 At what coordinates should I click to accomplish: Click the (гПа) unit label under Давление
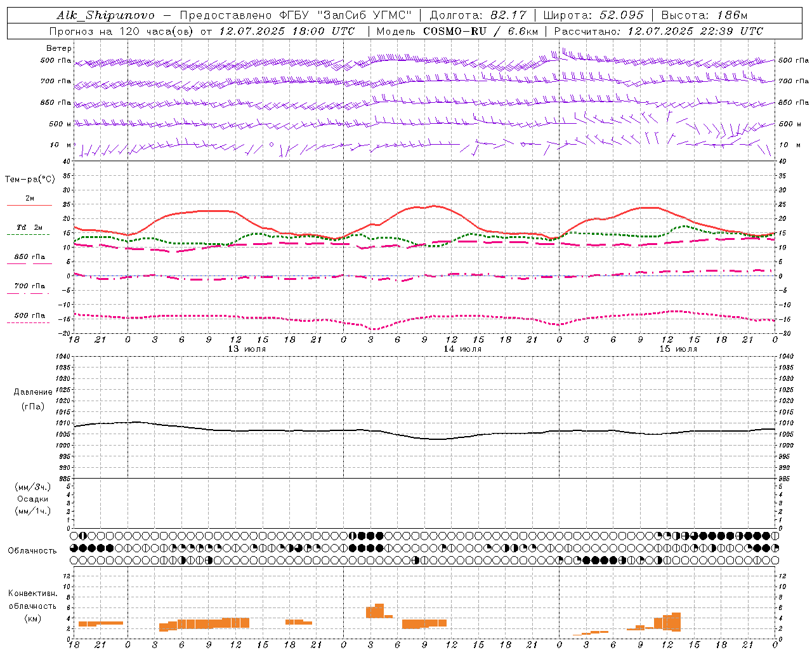coord(33,407)
